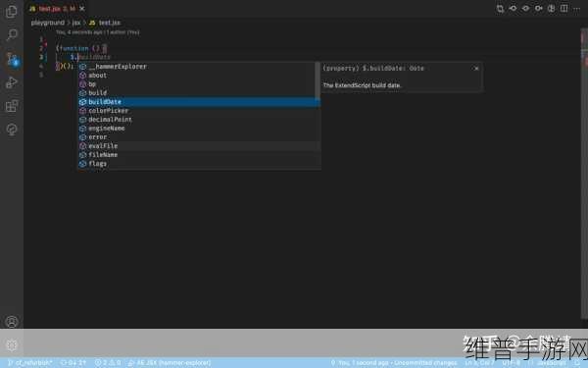Open Source Control view with badge
The image size is (588, 368).
click(13, 59)
